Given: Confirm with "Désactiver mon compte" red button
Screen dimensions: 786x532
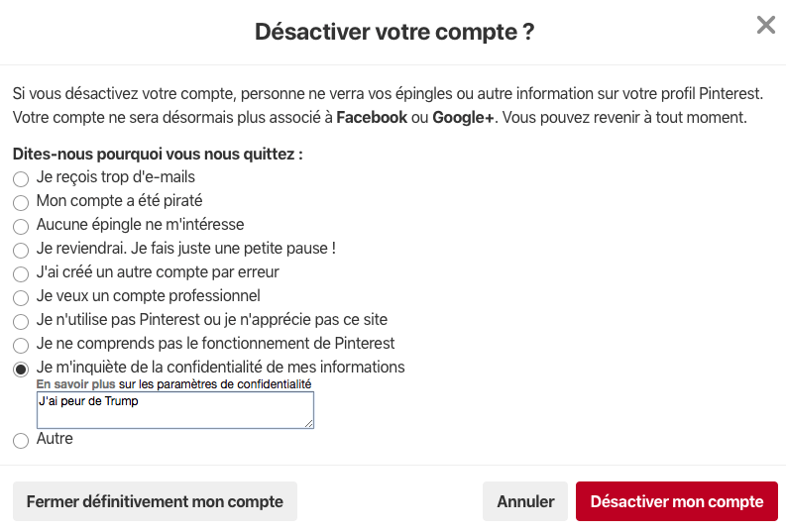Looking at the screenshot, I should click(x=677, y=501).
